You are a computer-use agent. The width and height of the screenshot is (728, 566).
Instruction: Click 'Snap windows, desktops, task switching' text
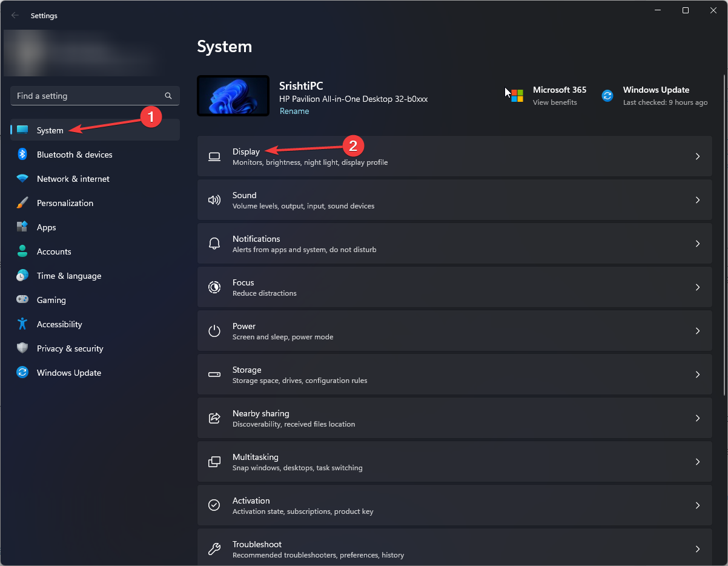[x=297, y=468]
